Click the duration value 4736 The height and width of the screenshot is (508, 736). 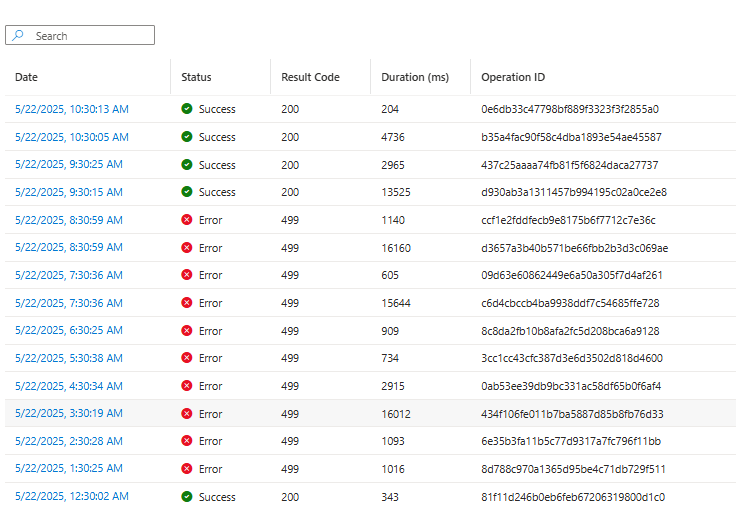(393, 137)
